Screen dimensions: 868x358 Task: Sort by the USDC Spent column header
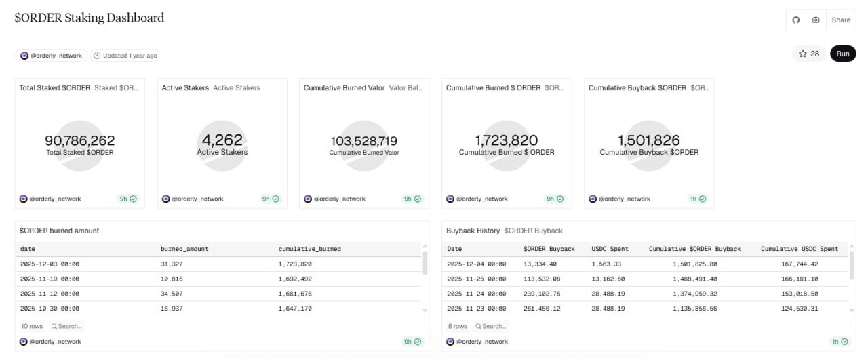610,249
